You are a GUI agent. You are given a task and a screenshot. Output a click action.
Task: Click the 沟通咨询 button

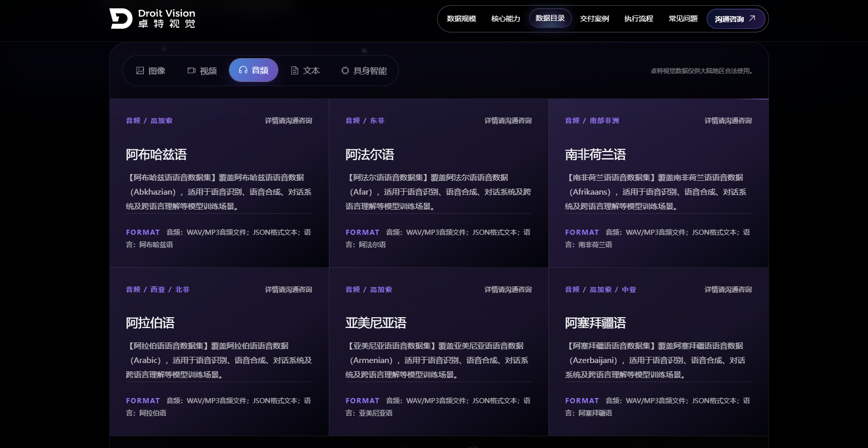coord(736,19)
